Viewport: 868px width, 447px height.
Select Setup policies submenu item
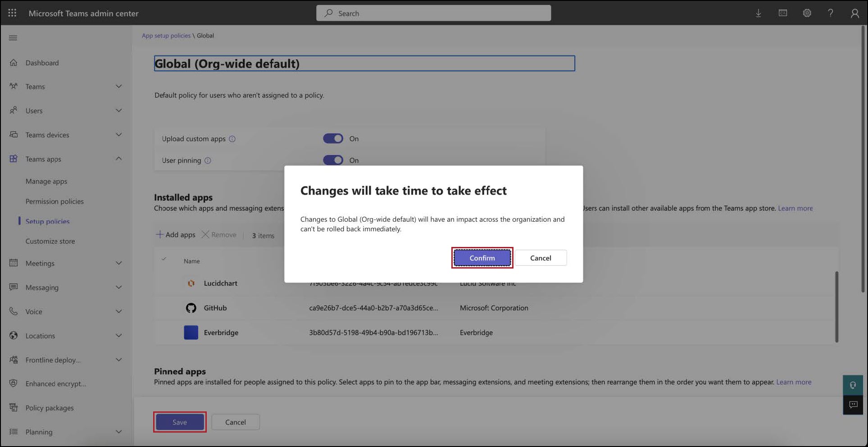47,221
